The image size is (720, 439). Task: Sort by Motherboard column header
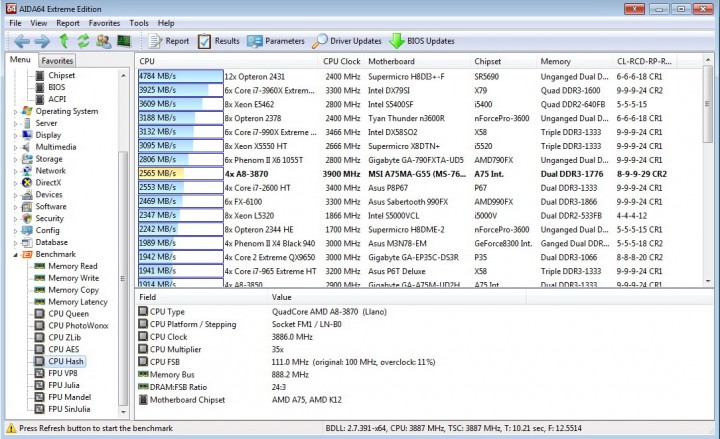click(417, 62)
